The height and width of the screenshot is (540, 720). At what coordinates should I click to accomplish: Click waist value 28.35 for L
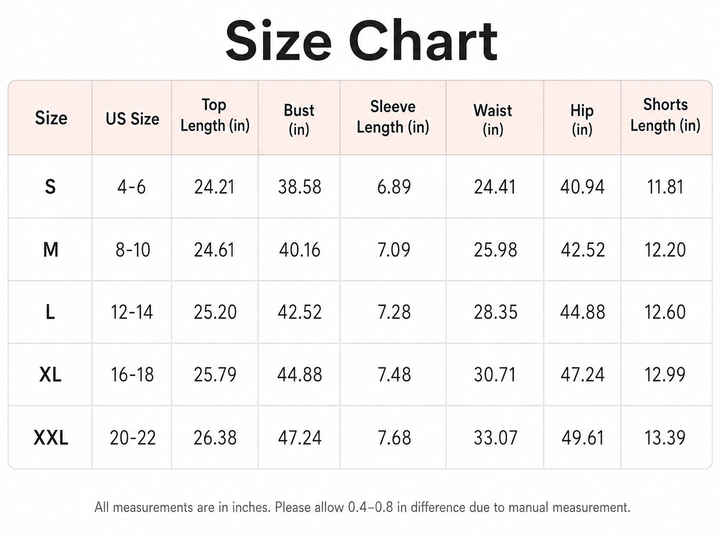[495, 312]
